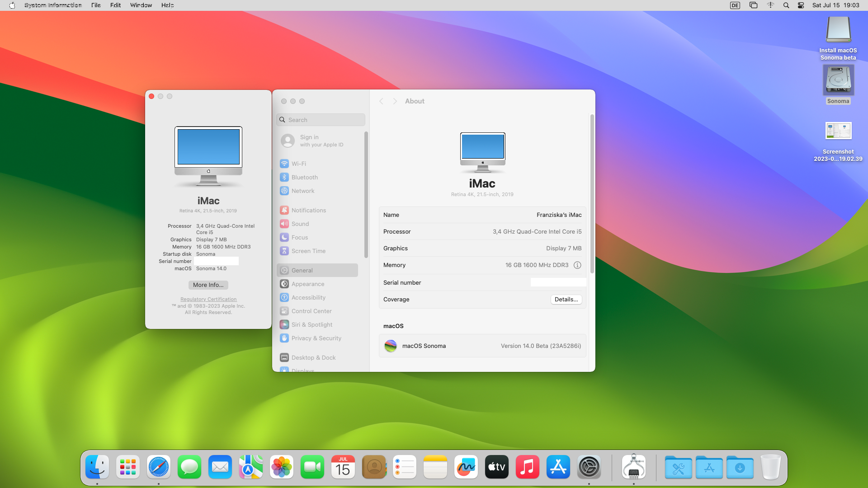Open Notifications settings pane
868x488 pixels.
pos(308,210)
